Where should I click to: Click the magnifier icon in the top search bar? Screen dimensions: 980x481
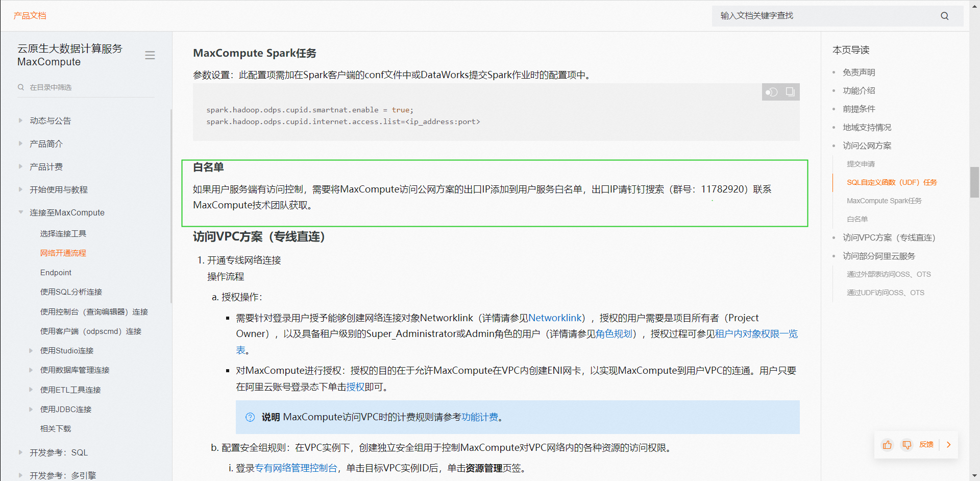[944, 16]
